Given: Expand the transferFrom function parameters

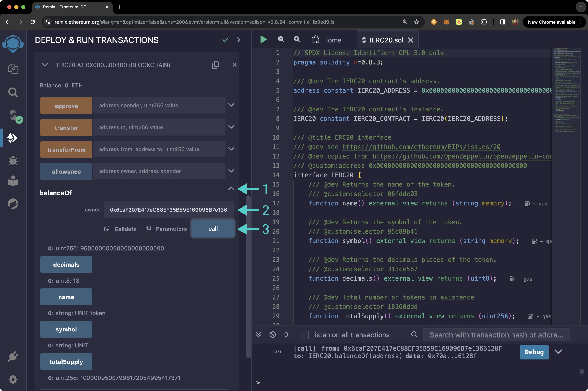Looking at the screenshot, I should 231,149.
